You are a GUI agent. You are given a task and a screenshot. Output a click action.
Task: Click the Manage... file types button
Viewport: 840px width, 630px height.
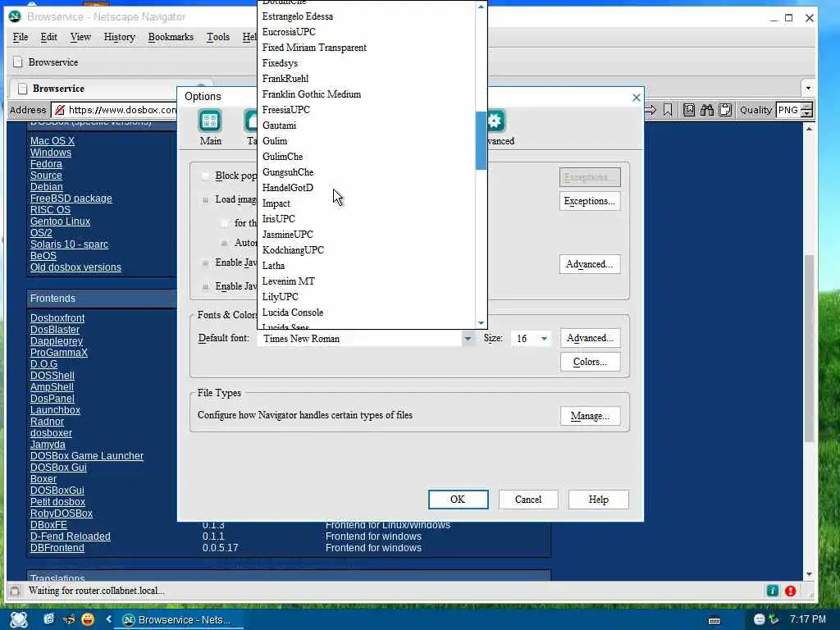[x=590, y=416]
